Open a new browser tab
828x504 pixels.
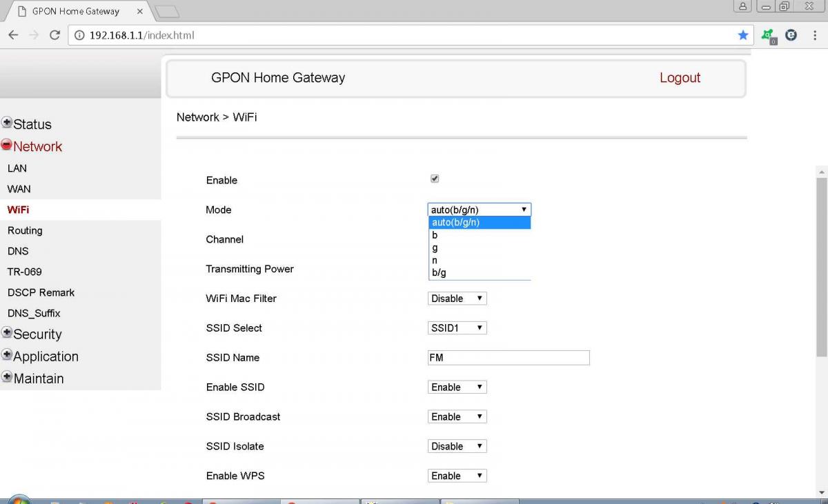coord(166,12)
